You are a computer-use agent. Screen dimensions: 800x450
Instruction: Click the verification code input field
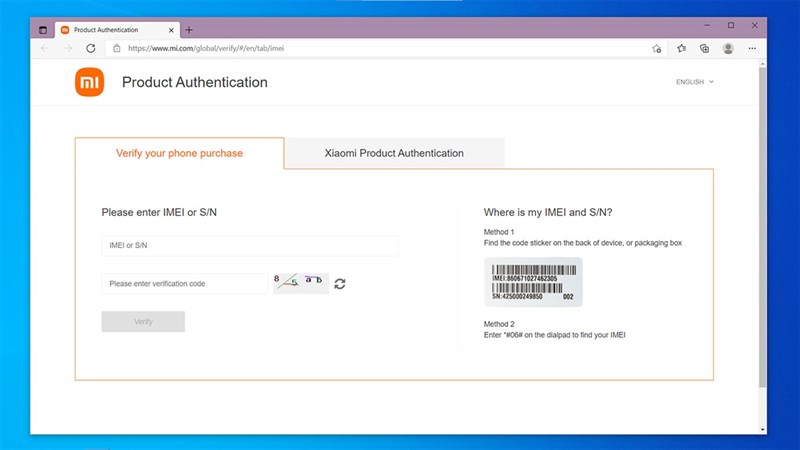[185, 284]
